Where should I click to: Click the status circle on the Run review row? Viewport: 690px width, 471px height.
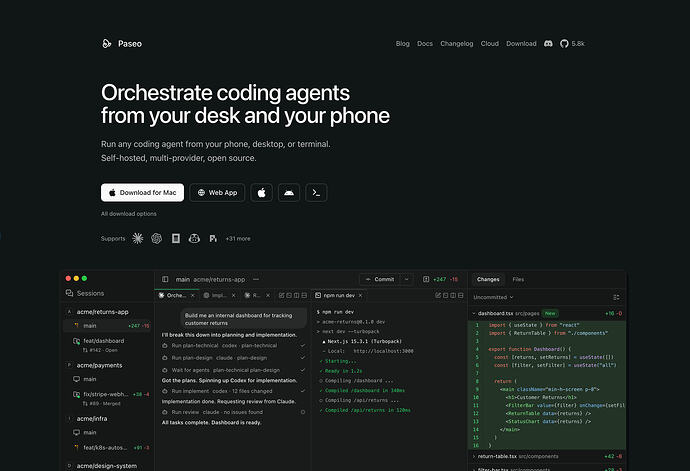(x=303, y=412)
